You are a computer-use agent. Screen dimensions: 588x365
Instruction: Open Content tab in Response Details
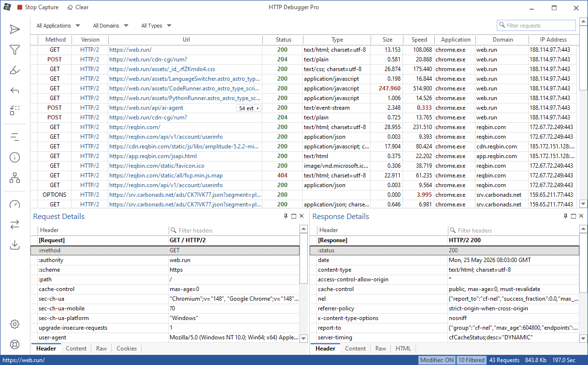click(x=356, y=348)
